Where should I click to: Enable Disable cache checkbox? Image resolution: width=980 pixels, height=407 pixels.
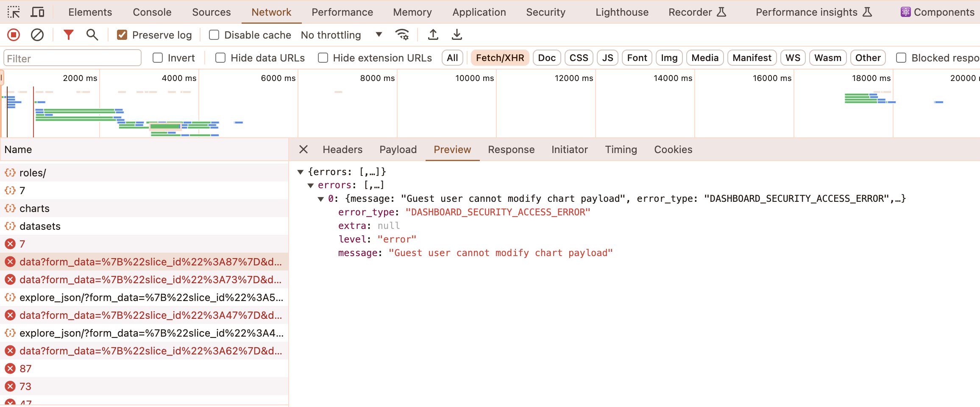pos(214,35)
